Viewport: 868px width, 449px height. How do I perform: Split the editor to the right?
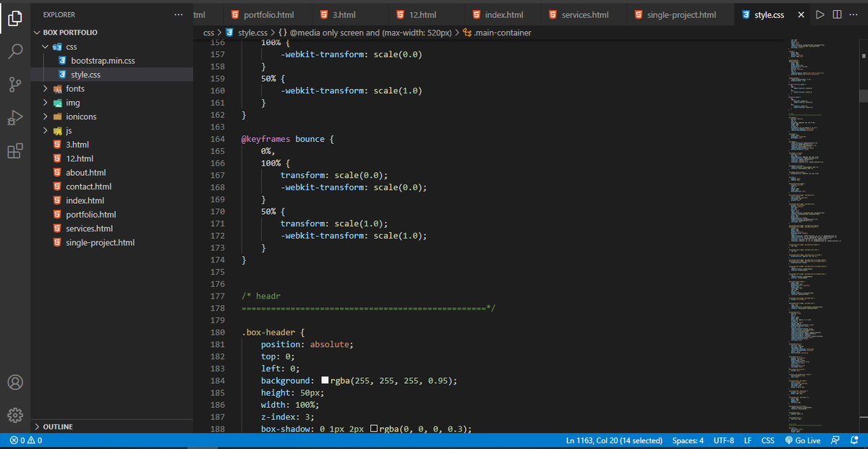click(836, 14)
